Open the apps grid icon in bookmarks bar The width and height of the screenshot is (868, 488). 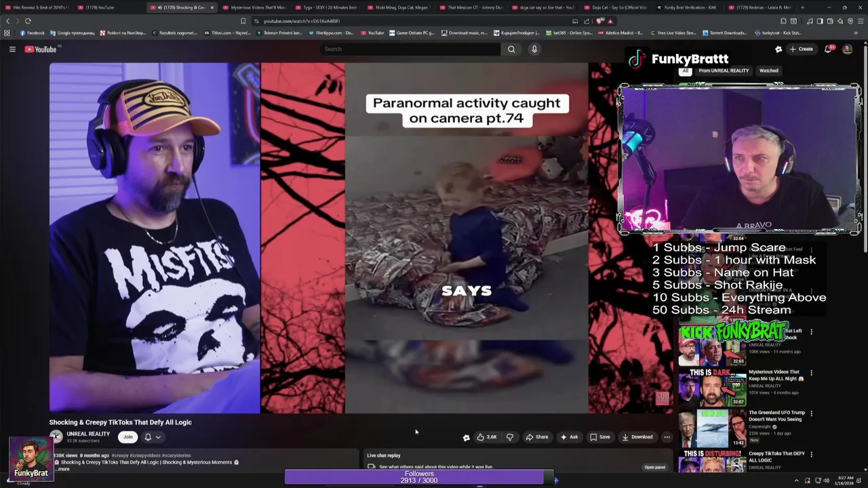pos(7,33)
